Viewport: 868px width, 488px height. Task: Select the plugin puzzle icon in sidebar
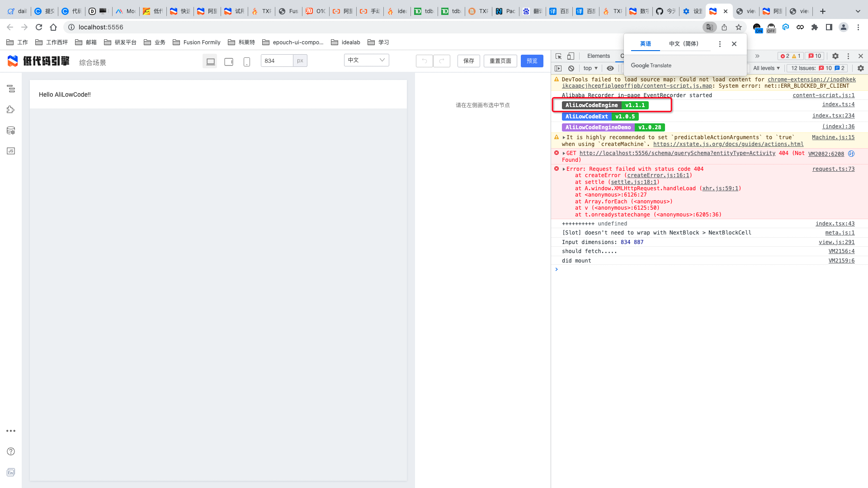coord(11,109)
